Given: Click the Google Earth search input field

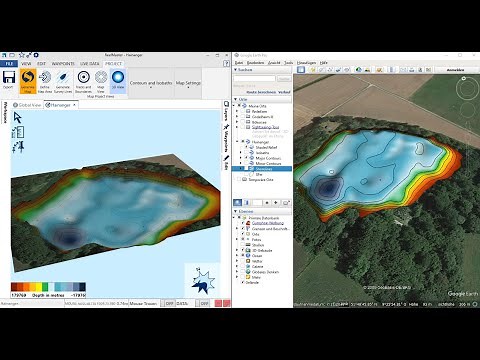Looking at the screenshot, I should pyautogui.click(x=255, y=79).
